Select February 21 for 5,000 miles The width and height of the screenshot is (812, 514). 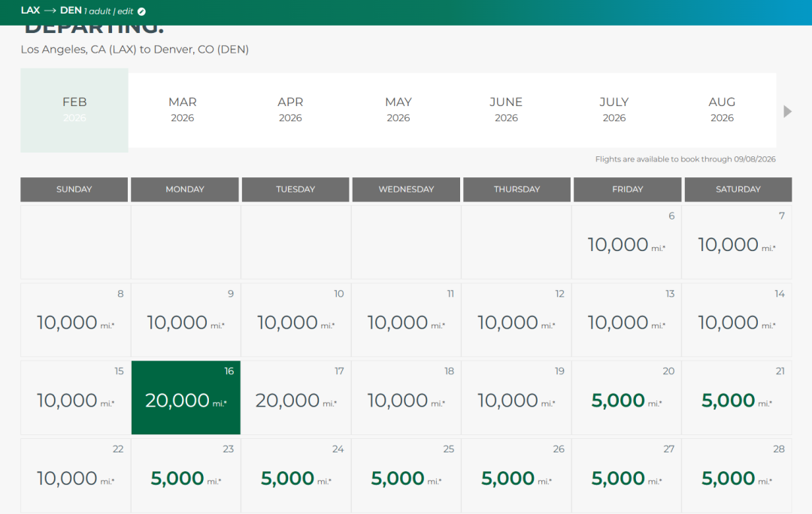737,398
